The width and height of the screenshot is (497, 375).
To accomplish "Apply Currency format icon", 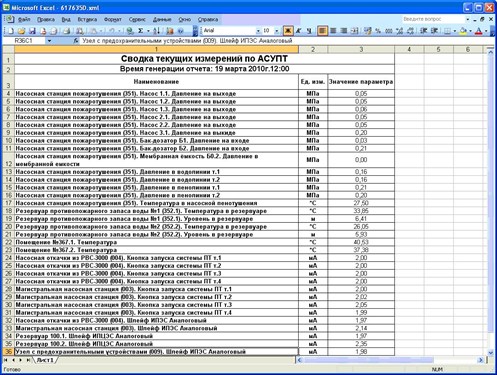I will (x=368, y=31).
